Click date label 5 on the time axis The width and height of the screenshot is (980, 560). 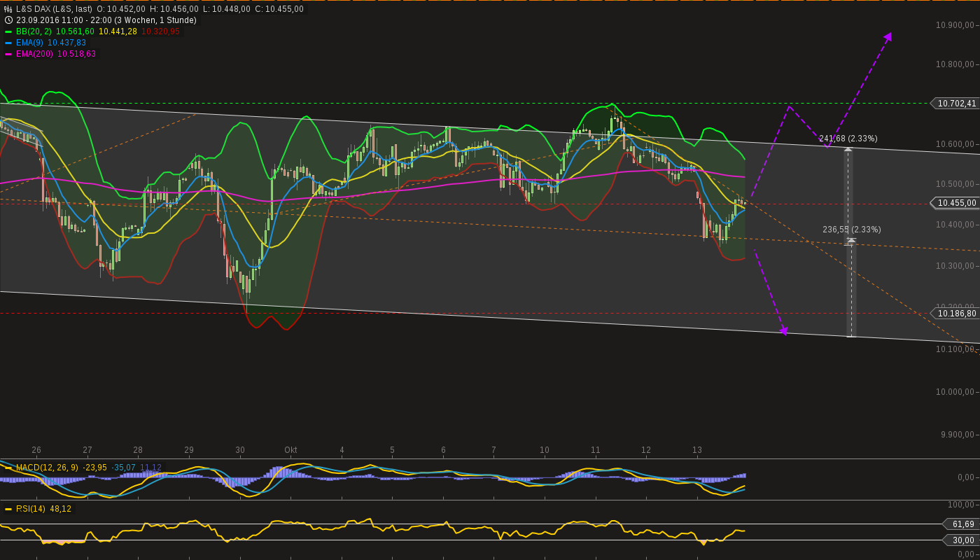(x=392, y=450)
